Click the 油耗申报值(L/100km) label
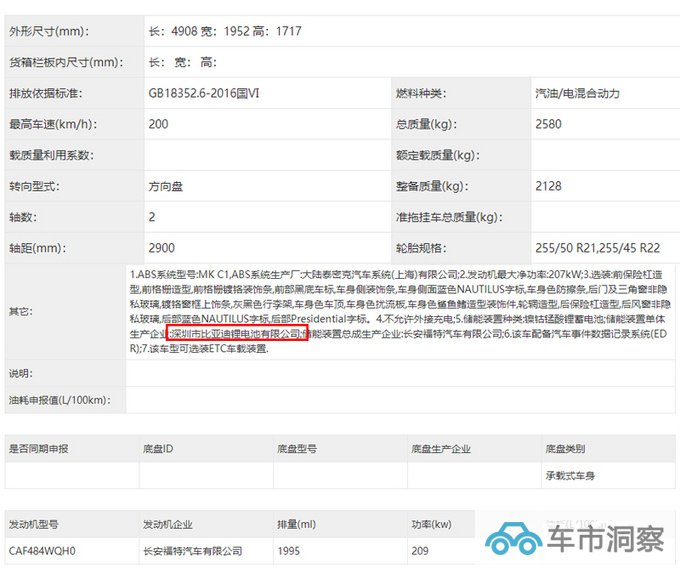This screenshot has height=573, width=680. [59, 400]
